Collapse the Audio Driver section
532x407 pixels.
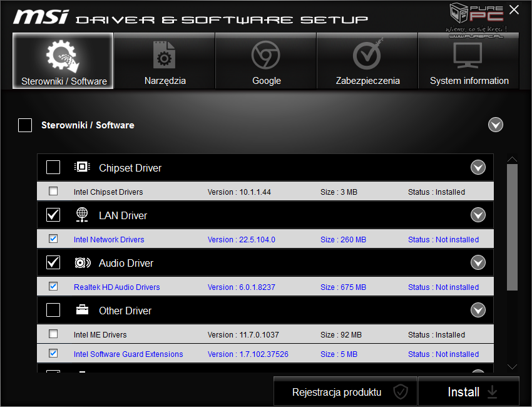point(478,262)
